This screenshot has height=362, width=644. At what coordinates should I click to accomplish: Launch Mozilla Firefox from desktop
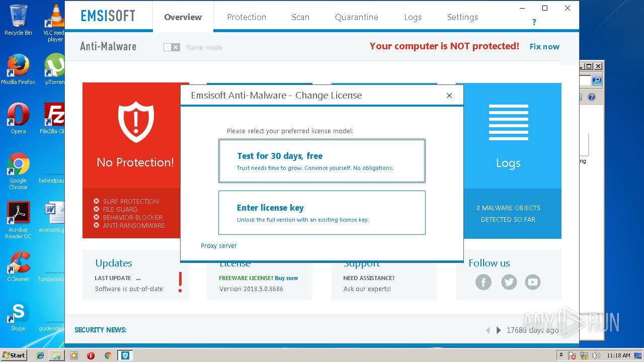pos(18,69)
